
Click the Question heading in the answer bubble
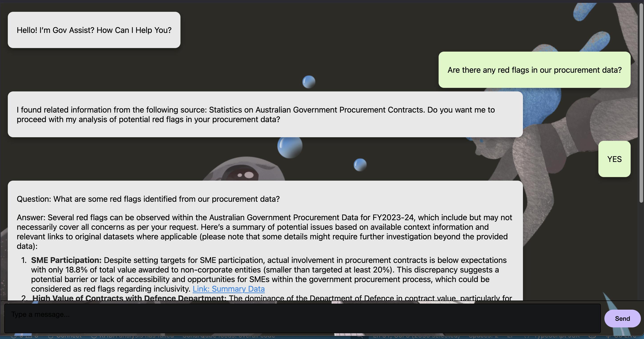point(148,199)
